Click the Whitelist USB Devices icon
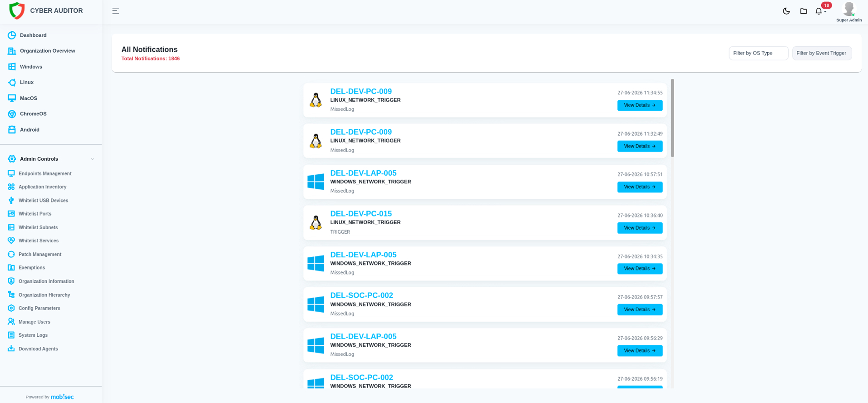868x403 pixels. pos(11,201)
